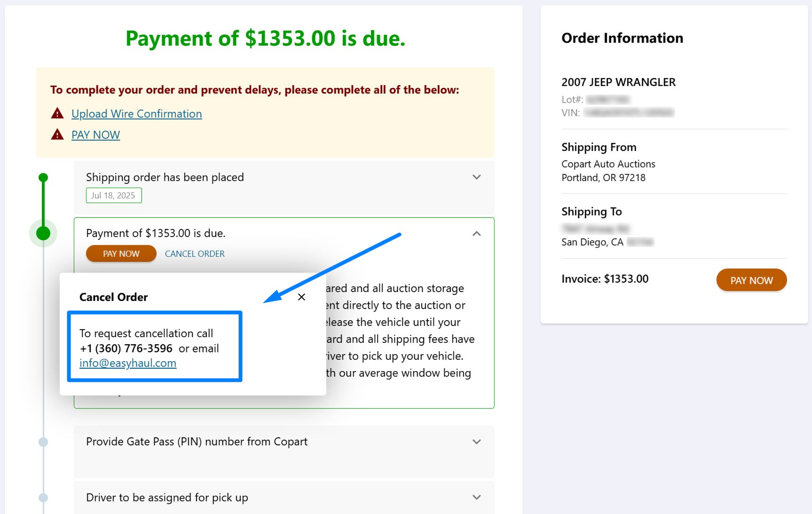Screen dimensions: 812x514
Task: Click the large green current-step timeline marker
Action: coord(43,233)
